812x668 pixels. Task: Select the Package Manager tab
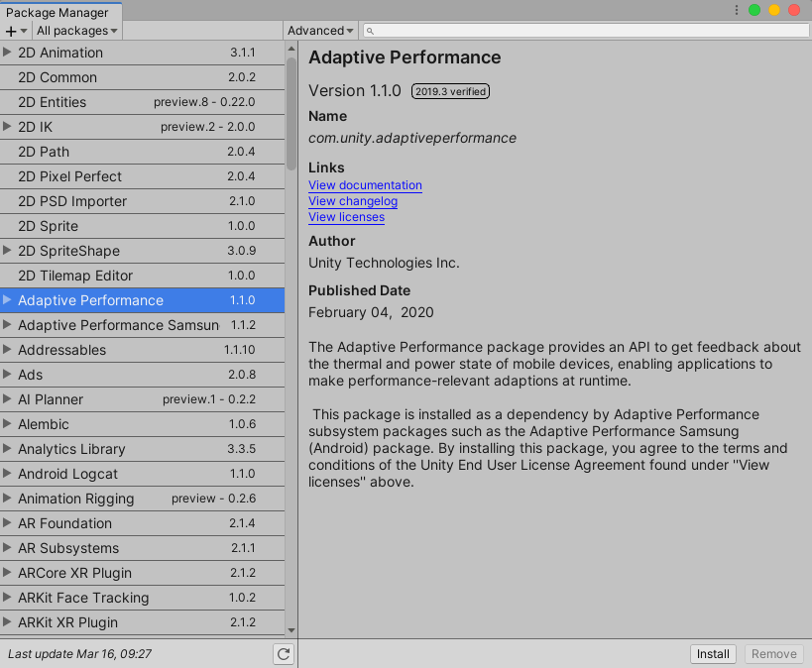(58, 13)
